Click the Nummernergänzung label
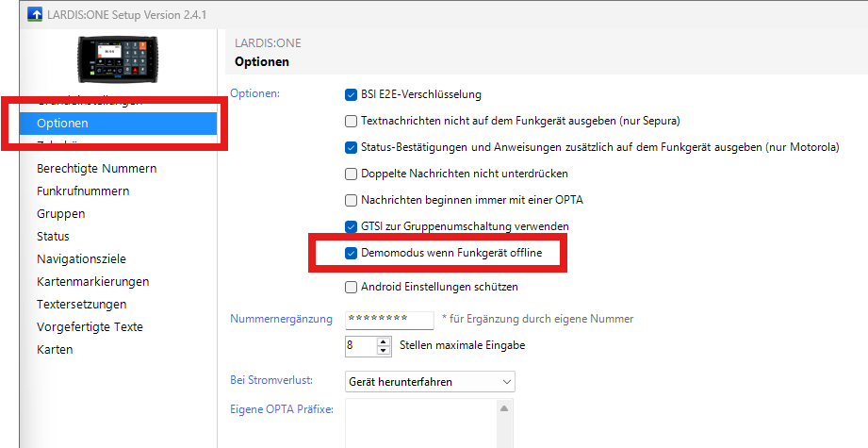The width and height of the screenshot is (868, 448). coord(281,319)
